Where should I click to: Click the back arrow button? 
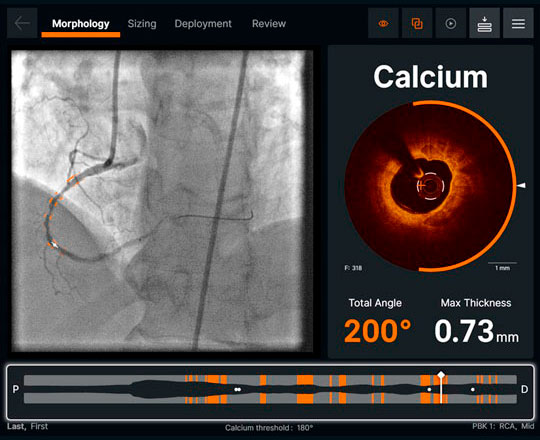click(22, 23)
